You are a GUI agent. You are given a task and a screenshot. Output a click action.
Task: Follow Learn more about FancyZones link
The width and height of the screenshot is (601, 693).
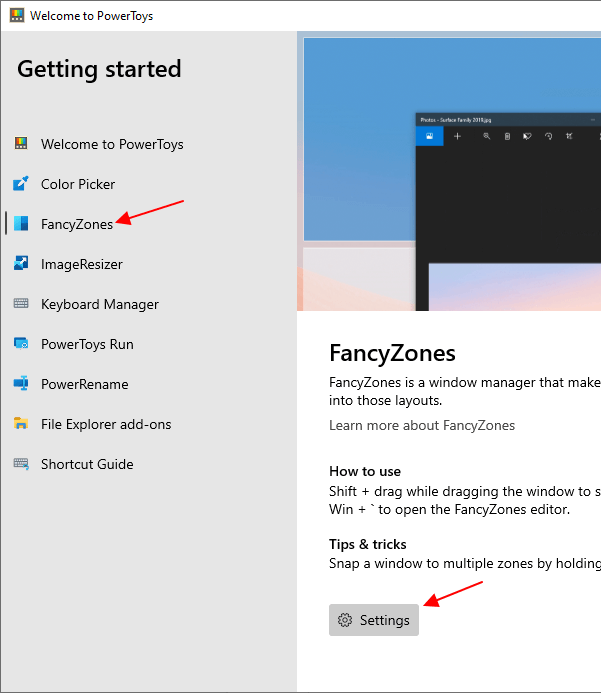[x=422, y=425]
